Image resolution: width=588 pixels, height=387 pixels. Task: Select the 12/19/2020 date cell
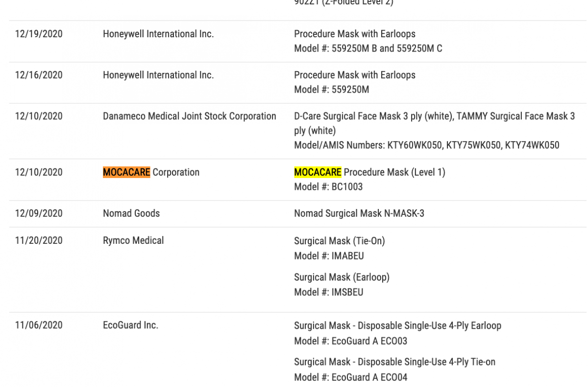[39, 34]
